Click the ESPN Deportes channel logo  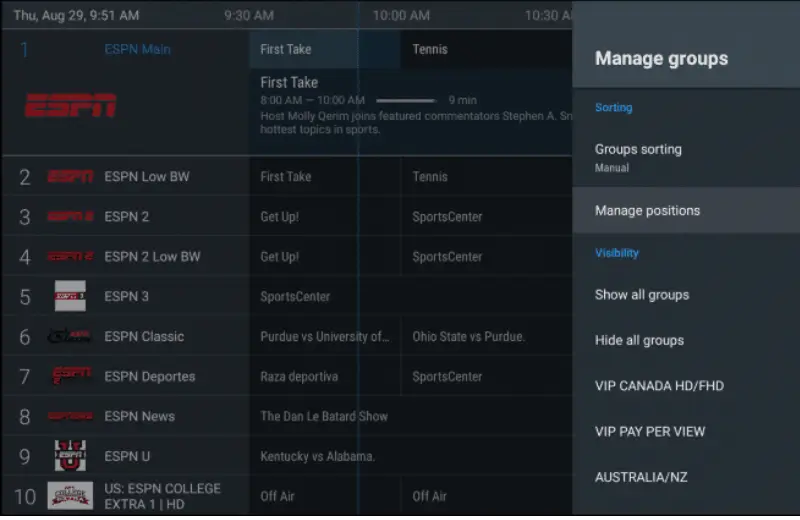tap(70, 376)
